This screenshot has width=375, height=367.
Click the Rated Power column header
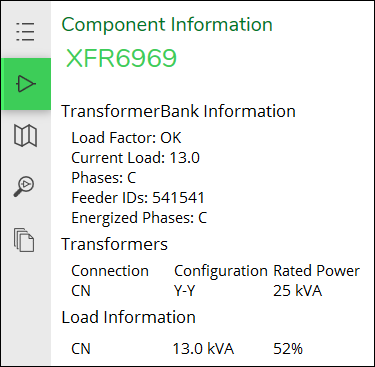[317, 271]
